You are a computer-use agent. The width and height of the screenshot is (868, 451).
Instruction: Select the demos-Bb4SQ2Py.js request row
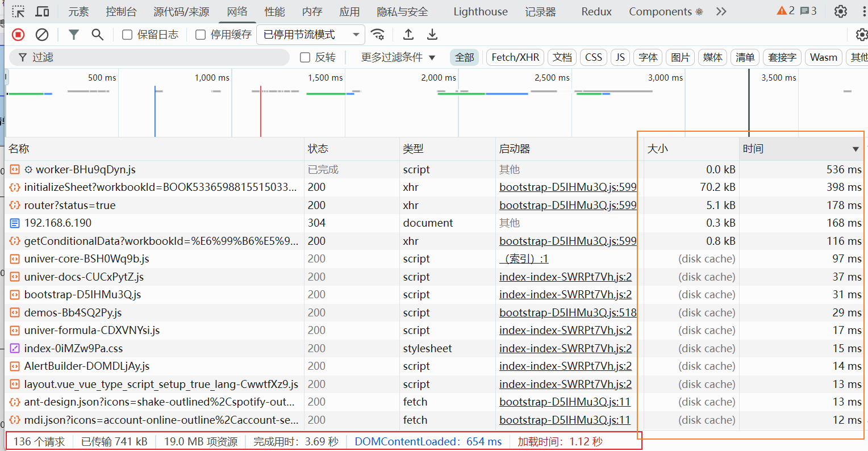tap(435, 313)
